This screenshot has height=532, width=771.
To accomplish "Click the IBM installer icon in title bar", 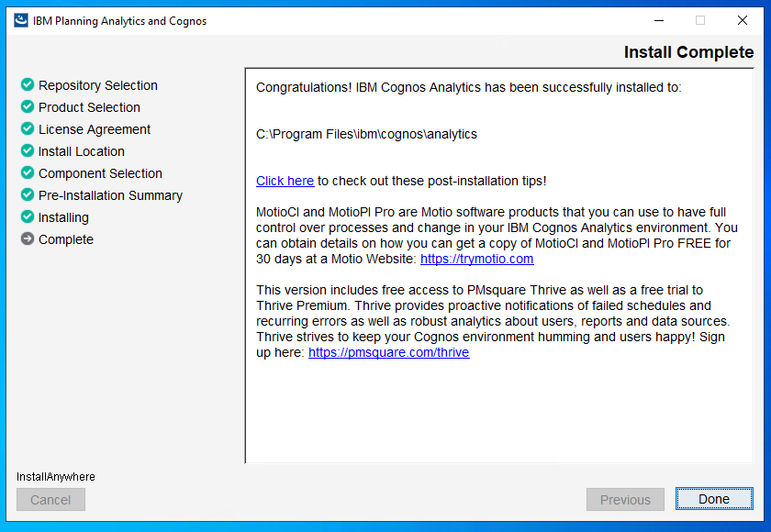I will pyautogui.click(x=20, y=20).
